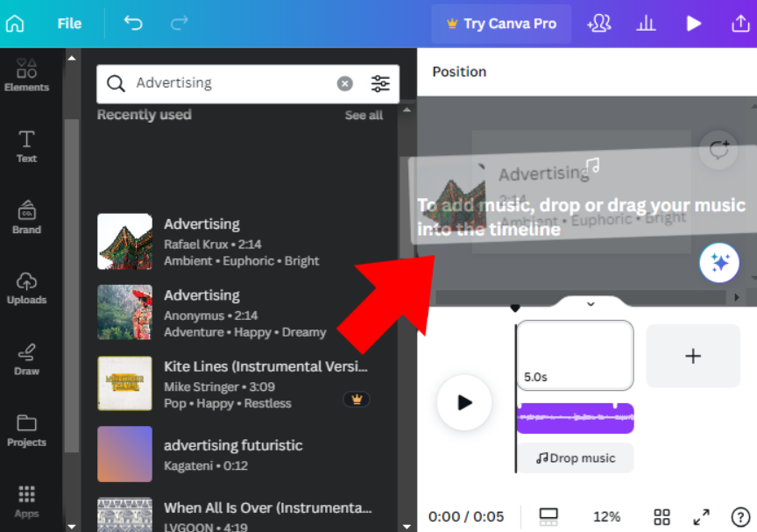This screenshot has height=532, width=757.
Task: Undo the last action
Action: (x=132, y=24)
